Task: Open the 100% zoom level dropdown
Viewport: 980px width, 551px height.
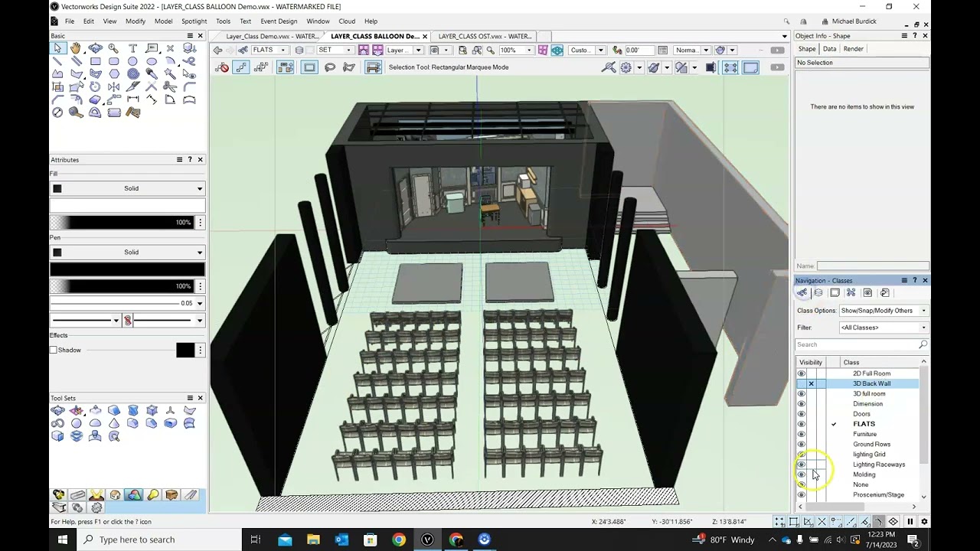Action: tap(516, 50)
